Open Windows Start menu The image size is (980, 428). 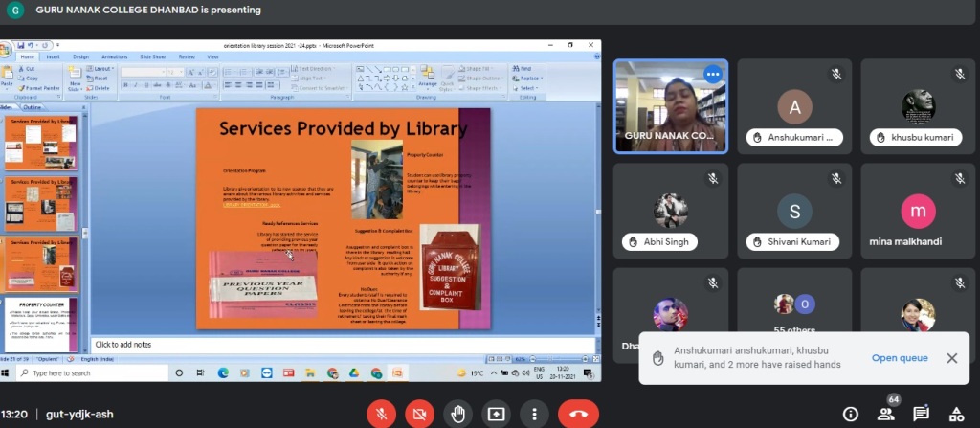6,372
